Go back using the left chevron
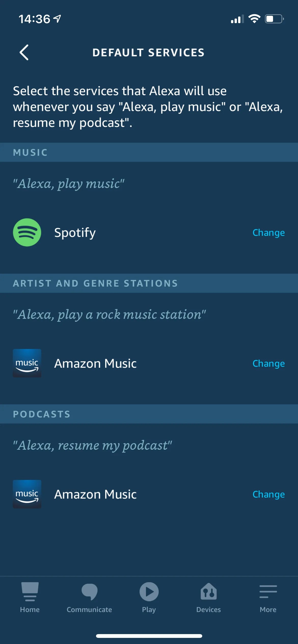This screenshot has width=298, height=644. [x=24, y=53]
